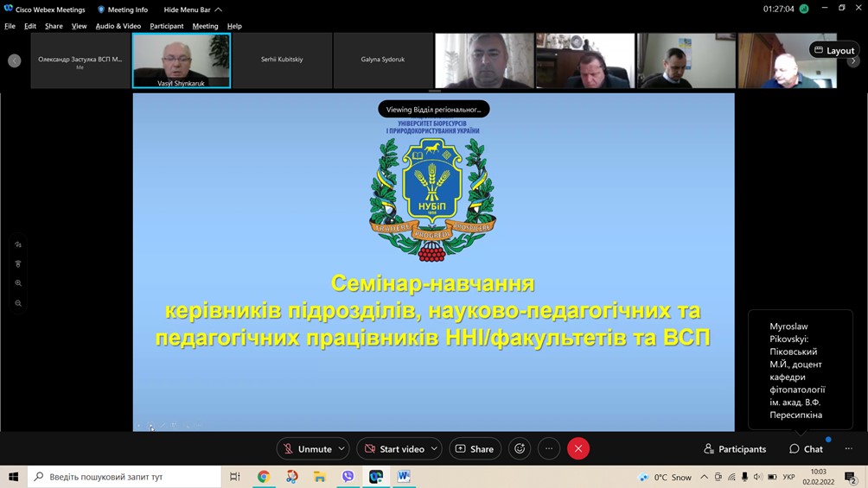The height and width of the screenshot is (488, 868).
Task: Open the Help menu
Action: [x=234, y=26]
